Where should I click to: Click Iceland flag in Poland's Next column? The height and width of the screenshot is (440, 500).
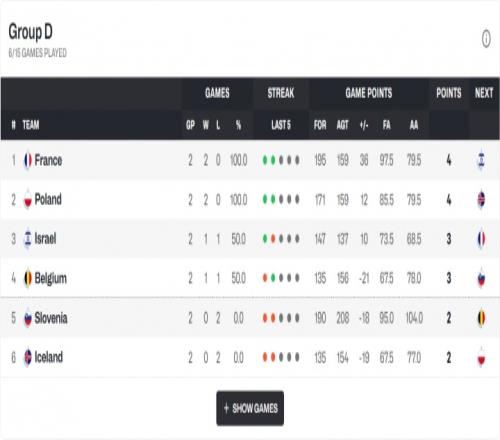tap(481, 199)
